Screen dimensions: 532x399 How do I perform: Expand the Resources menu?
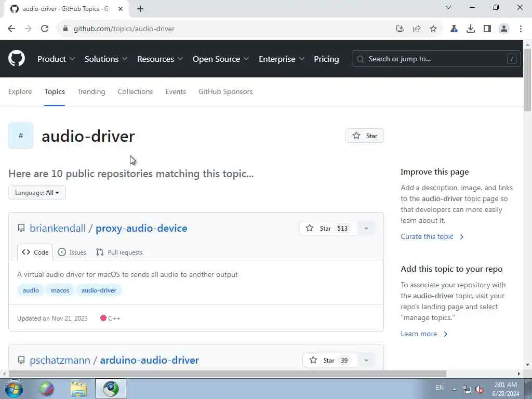coord(160,59)
